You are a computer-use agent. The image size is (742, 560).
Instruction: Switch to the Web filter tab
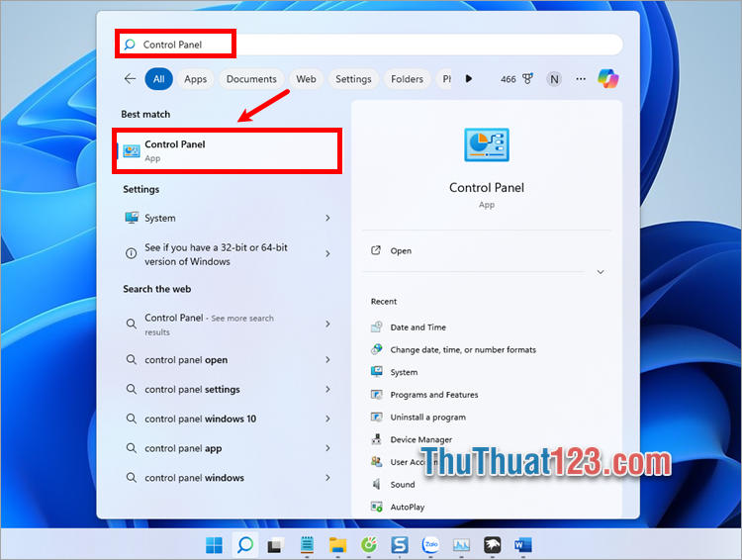tap(306, 79)
